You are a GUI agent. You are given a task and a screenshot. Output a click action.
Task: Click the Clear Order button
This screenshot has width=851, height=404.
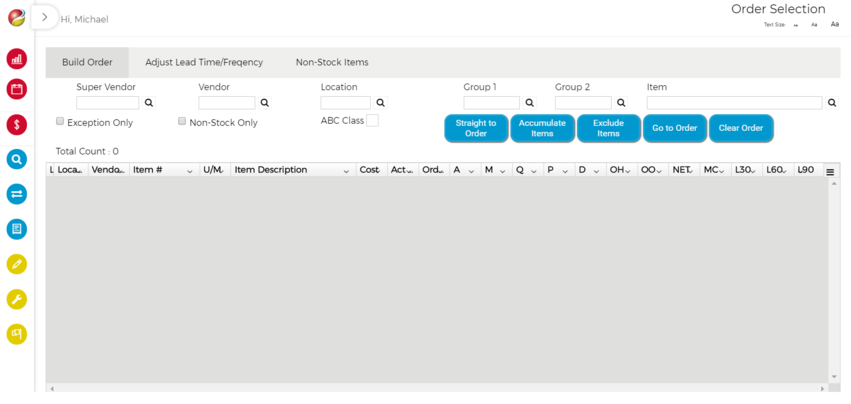pyautogui.click(x=741, y=129)
